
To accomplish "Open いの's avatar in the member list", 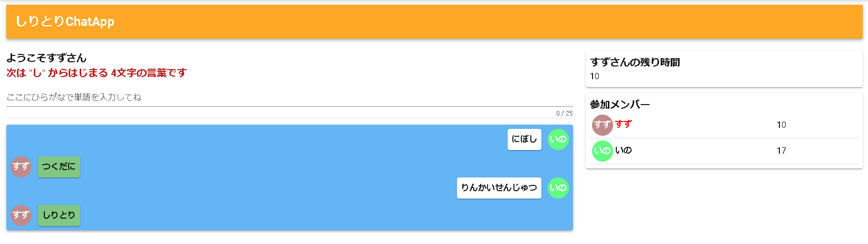I will (x=602, y=151).
